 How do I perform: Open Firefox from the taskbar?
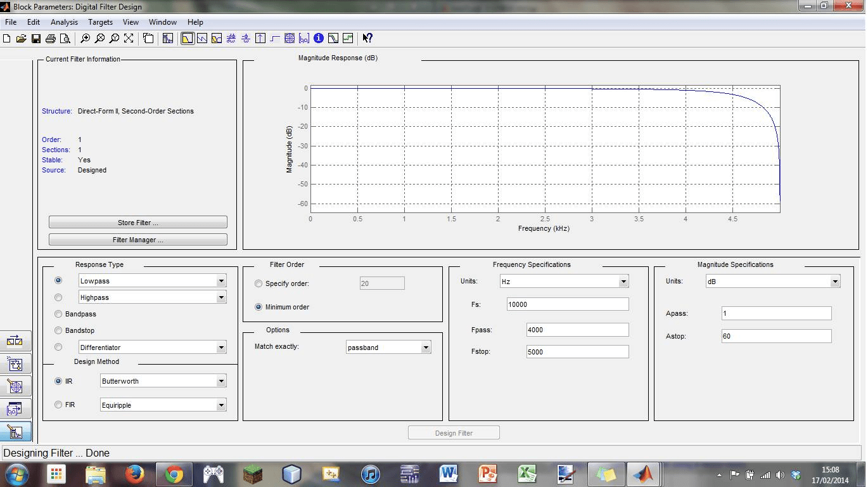(x=134, y=474)
